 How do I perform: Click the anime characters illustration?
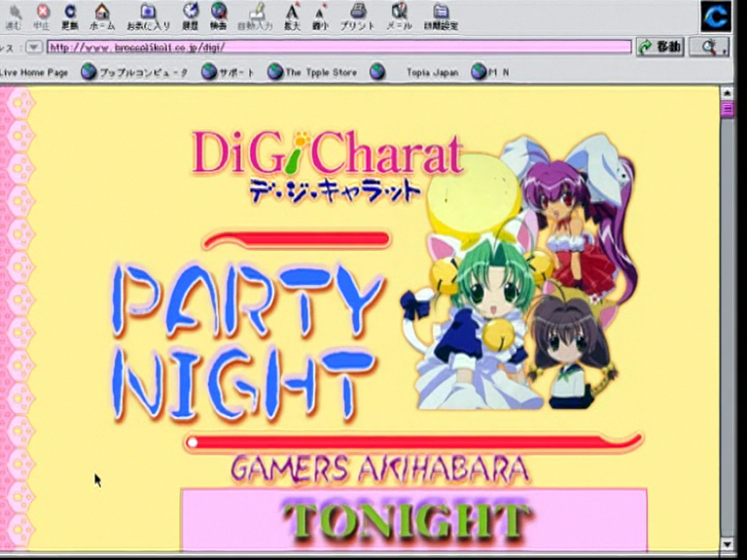519,271
